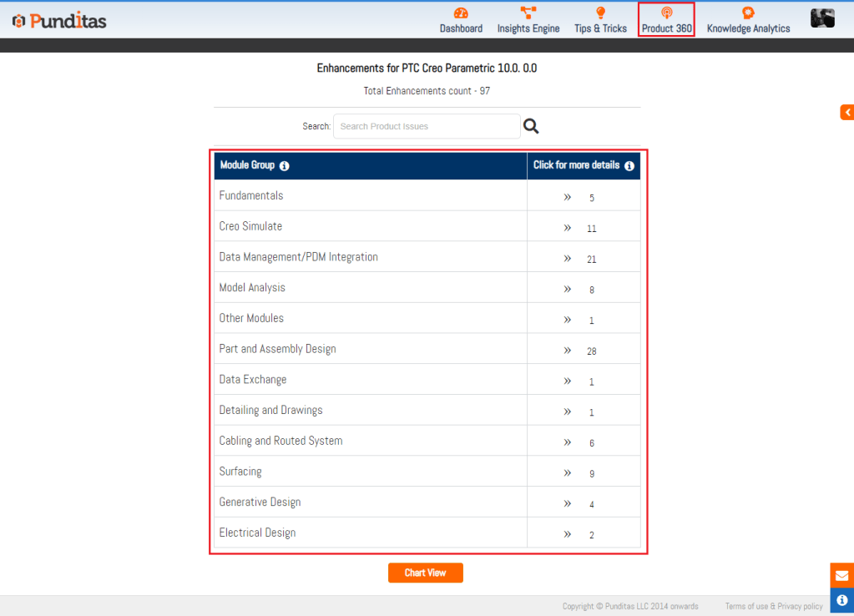Expand details for Fundamentals row
Viewport: 854px width, 616px height.
tap(568, 197)
